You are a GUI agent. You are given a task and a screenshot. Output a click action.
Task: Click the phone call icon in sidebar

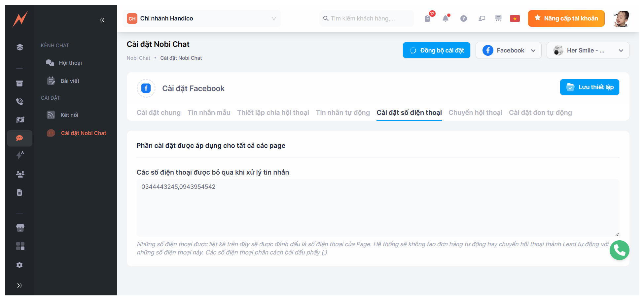point(19,102)
